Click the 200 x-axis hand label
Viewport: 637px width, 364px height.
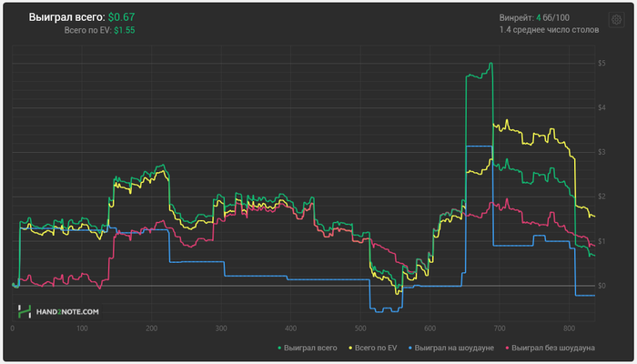(152, 329)
